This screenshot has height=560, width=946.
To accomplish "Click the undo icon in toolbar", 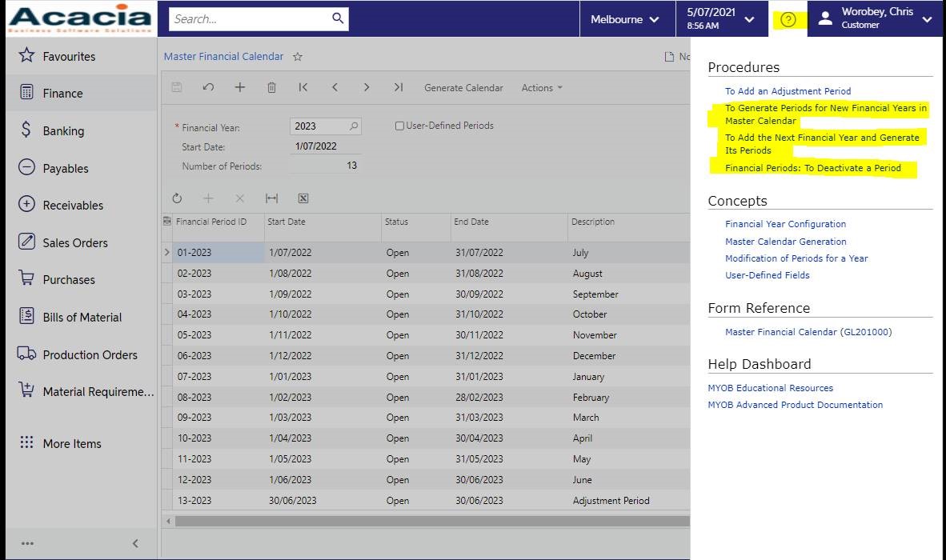I will coord(208,87).
